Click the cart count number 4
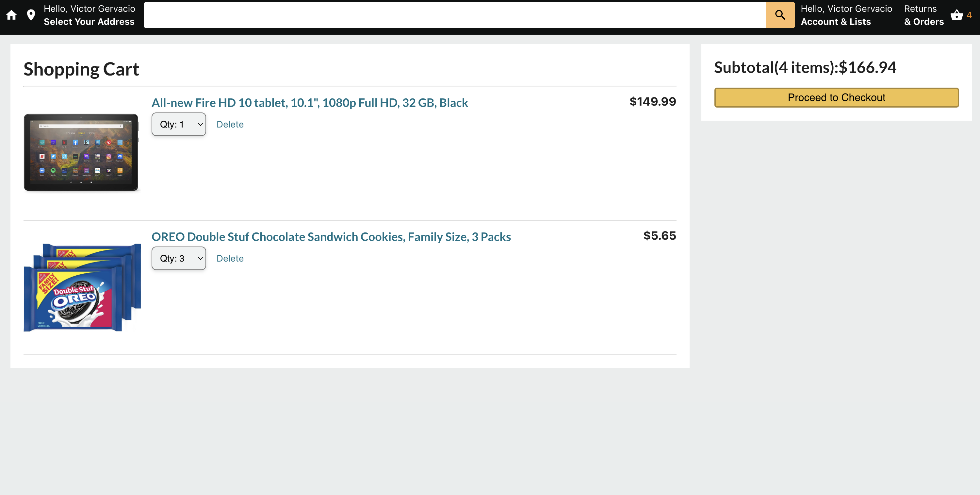 (x=969, y=15)
